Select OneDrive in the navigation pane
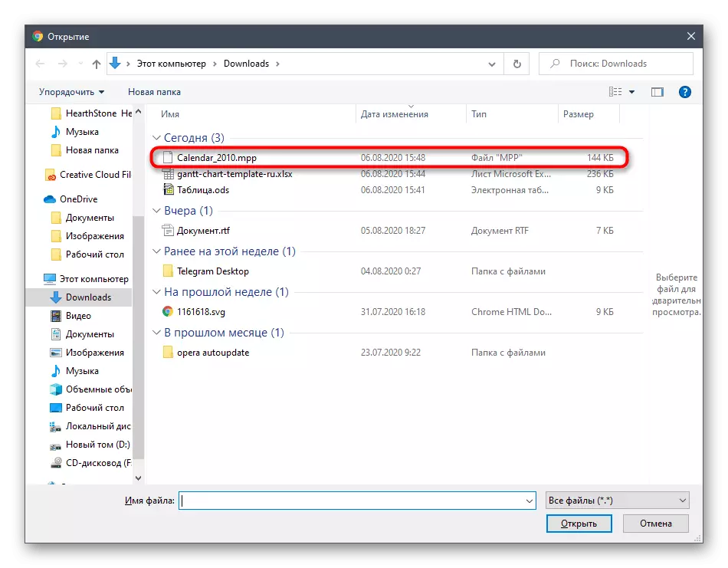This screenshot has height=568, width=728. click(x=78, y=199)
